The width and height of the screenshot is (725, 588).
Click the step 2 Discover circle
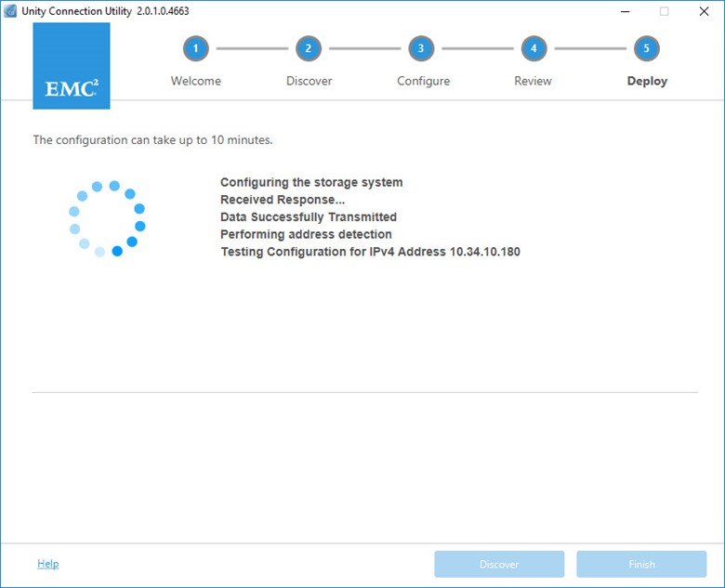[309, 48]
